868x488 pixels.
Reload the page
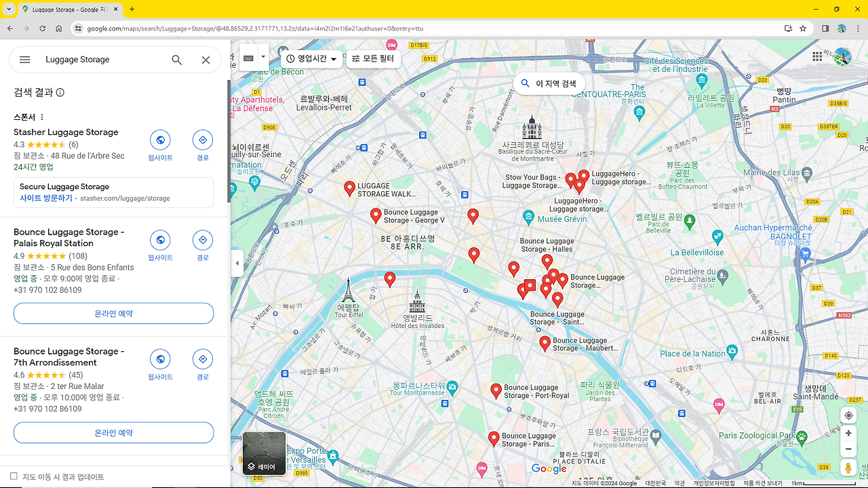(x=43, y=28)
